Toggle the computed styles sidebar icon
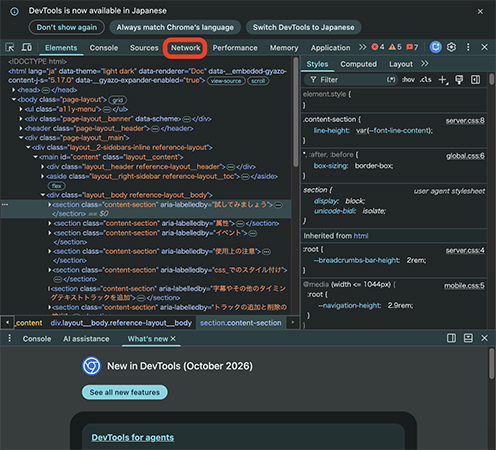The height and width of the screenshot is (450, 496). point(475,80)
